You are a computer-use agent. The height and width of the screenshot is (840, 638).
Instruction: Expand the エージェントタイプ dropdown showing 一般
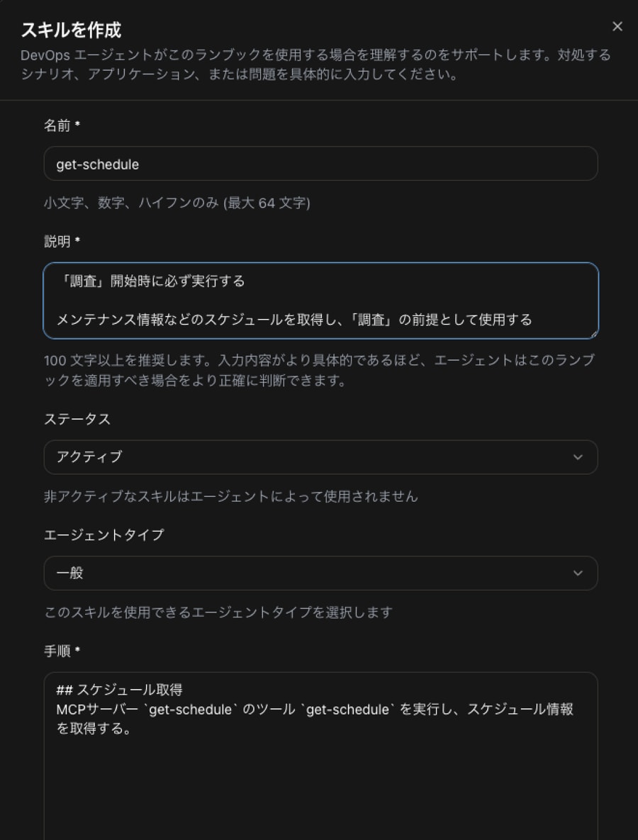click(x=320, y=573)
